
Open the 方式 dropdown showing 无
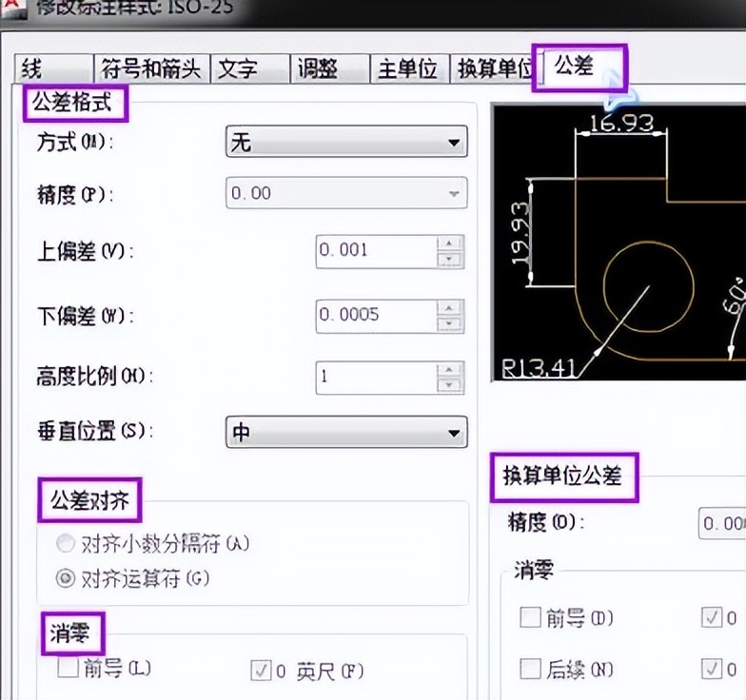click(346, 141)
